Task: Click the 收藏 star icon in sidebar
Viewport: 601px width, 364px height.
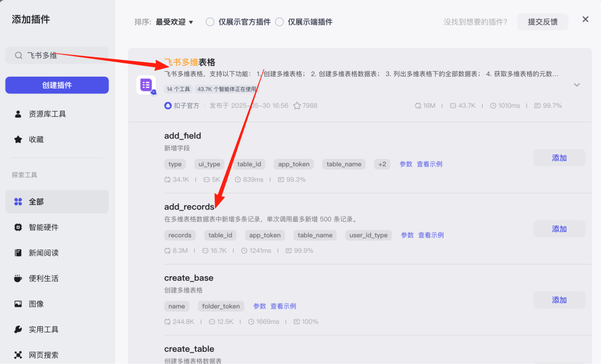Action: point(18,139)
